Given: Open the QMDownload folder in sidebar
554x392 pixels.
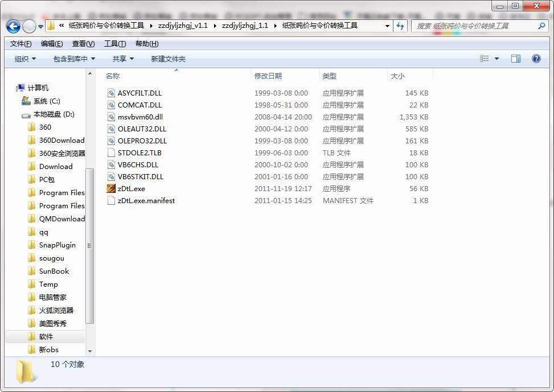Looking at the screenshot, I should (62, 218).
